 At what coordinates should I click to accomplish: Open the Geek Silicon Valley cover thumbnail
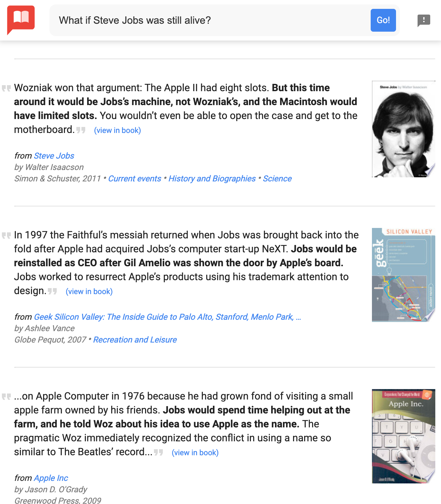pos(403,275)
